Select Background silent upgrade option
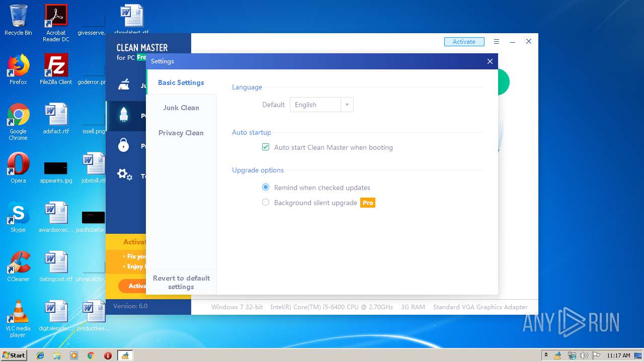This screenshot has height=362, width=644. [x=266, y=203]
